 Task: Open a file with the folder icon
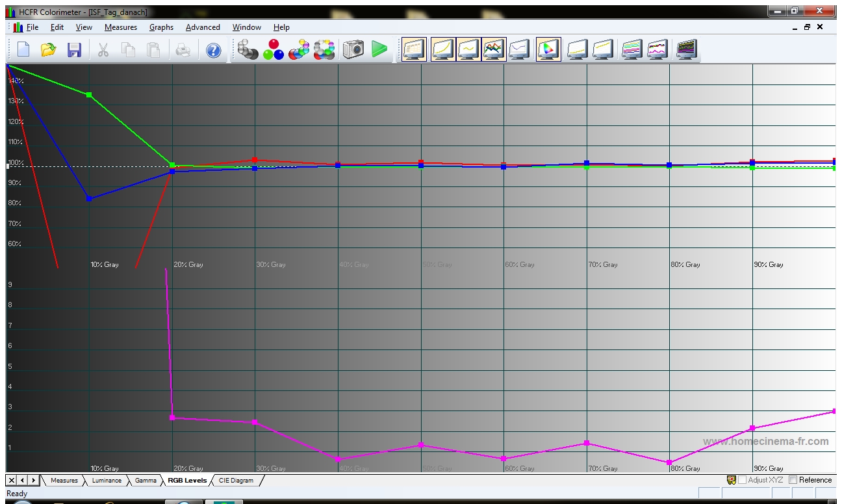[48, 50]
